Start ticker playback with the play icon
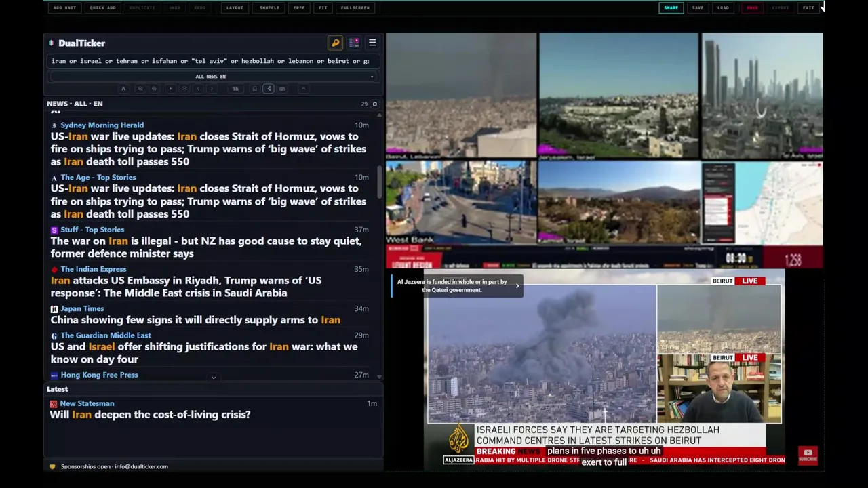 (x=170, y=89)
